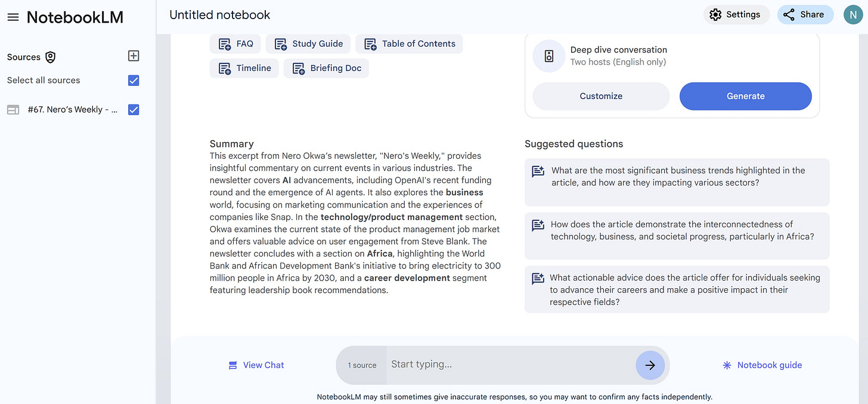The width and height of the screenshot is (868, 404).
Task: Click the Share button
Action: pos(805,15)
